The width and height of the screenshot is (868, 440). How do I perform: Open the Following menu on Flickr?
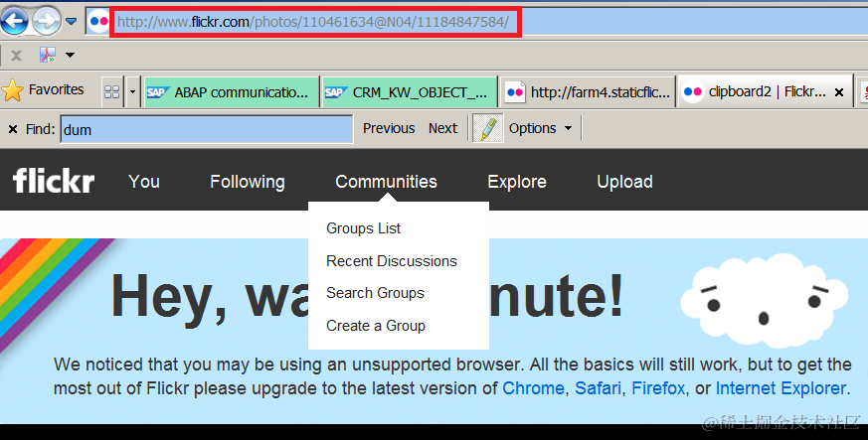(248, 182)
